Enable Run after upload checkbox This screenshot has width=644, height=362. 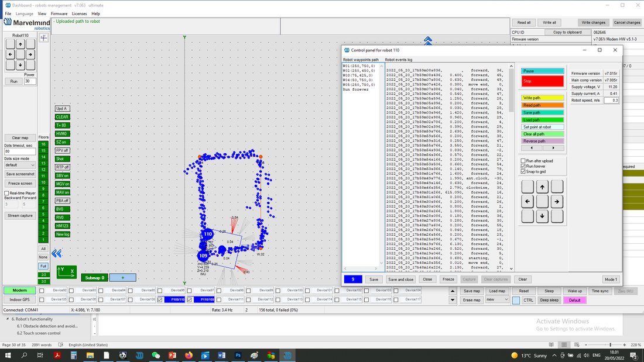[x=523, y=161]
